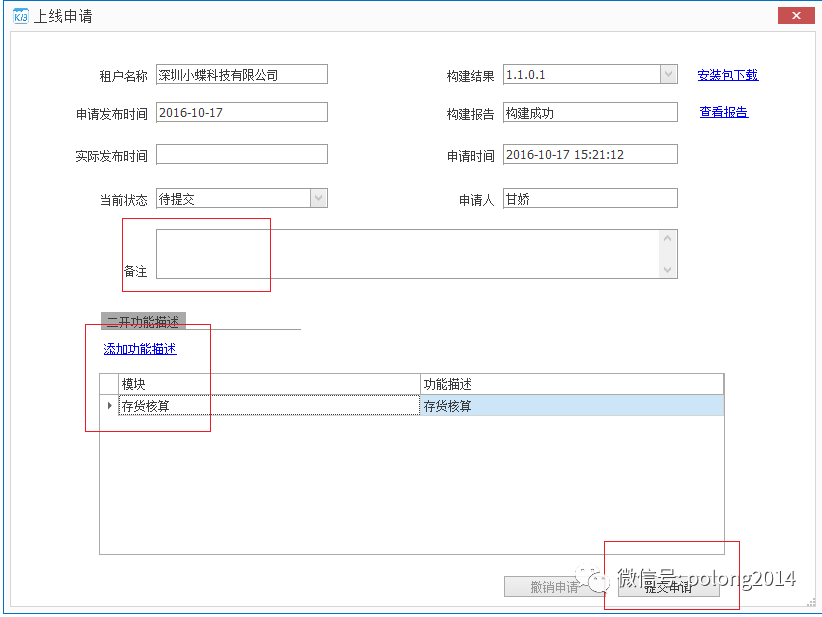The image size is (822, 617).
Task: Select the 存货核算 cell under 功能描述
Action: (x=571, y=406)
